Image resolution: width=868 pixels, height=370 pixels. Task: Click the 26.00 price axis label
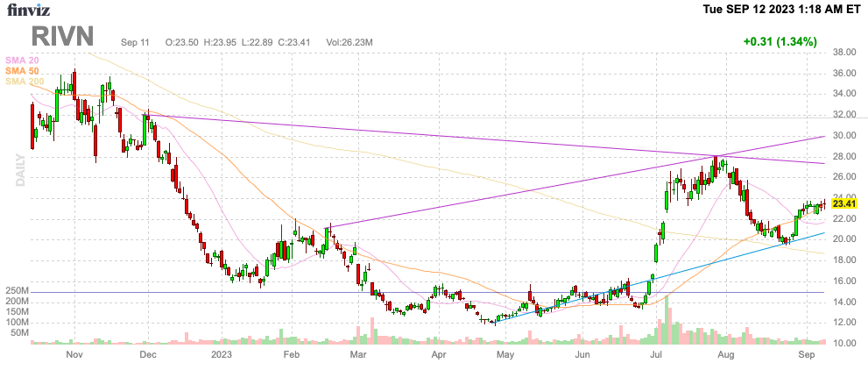pos(844,177)
